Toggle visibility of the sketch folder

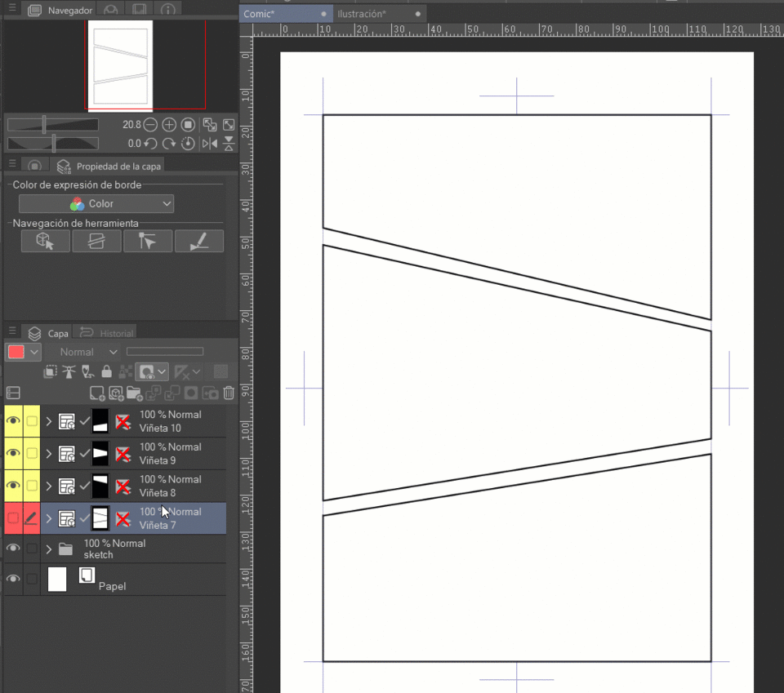point(13,549)
